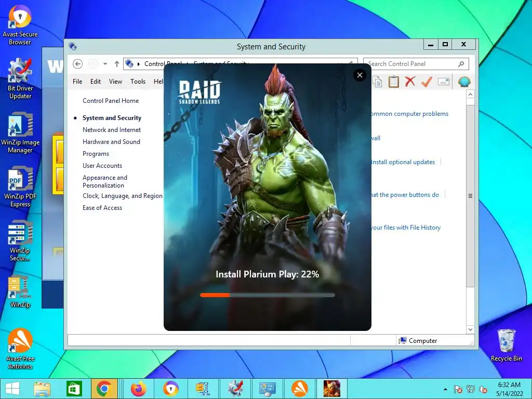The height and width of the screenshot is (399, 532).
Task: Click the Control Panel icon in address bar
Action: point(129,63)
